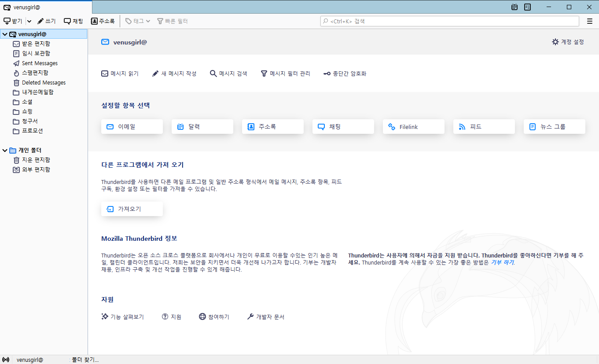Viewport: 599px width, 364px height.
Task: Click the 가져오기 import button
Action: 132,209
